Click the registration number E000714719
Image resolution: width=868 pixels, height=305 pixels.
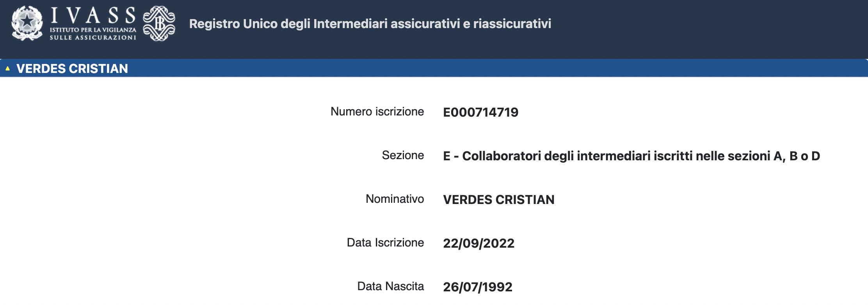[480, 112]
